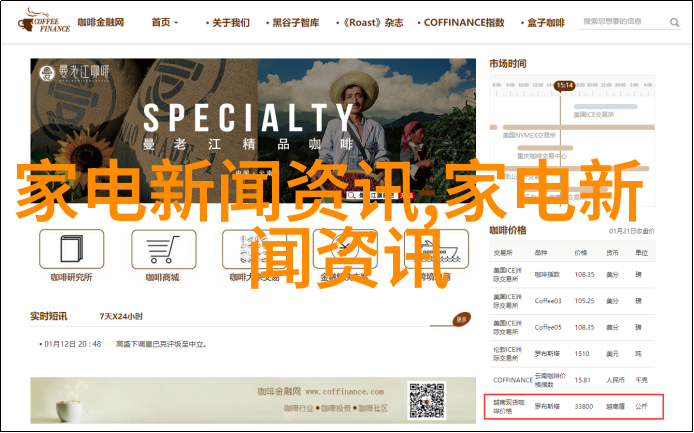Click the 1510 price value

(582, 354)
